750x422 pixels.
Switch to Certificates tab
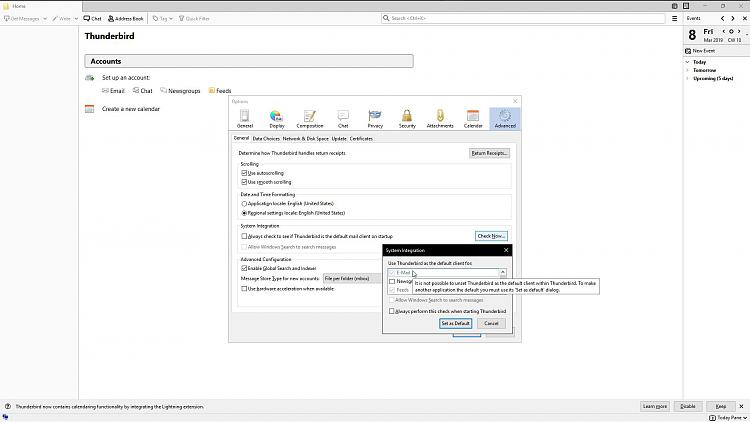point(361,139)
